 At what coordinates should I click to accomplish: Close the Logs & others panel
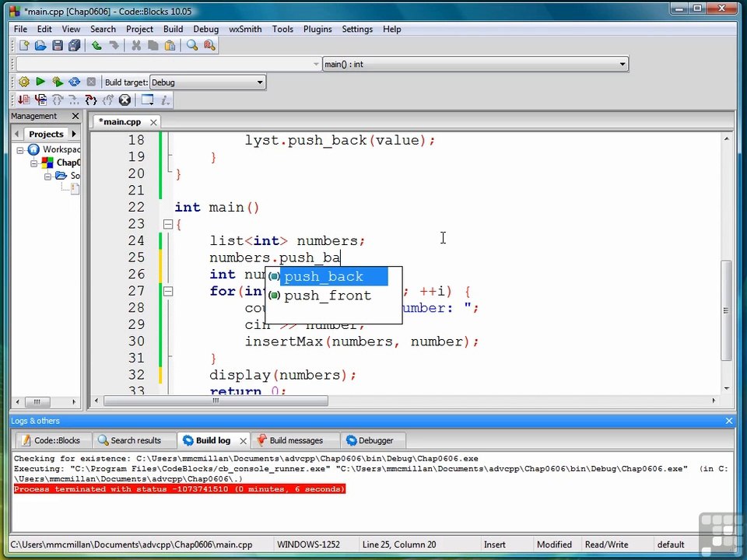[x=729, y=421]
